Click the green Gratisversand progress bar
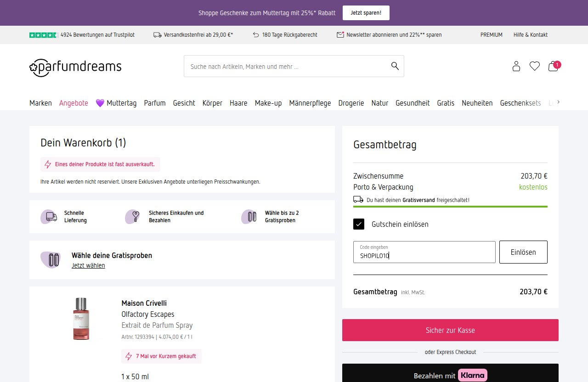 450,207
